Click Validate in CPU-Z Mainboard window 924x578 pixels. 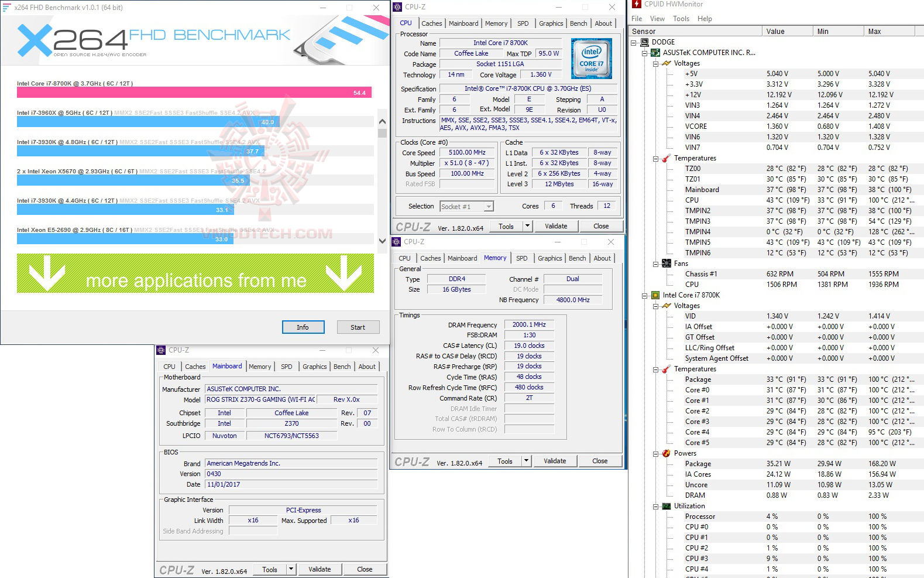[x=320, y=569]
